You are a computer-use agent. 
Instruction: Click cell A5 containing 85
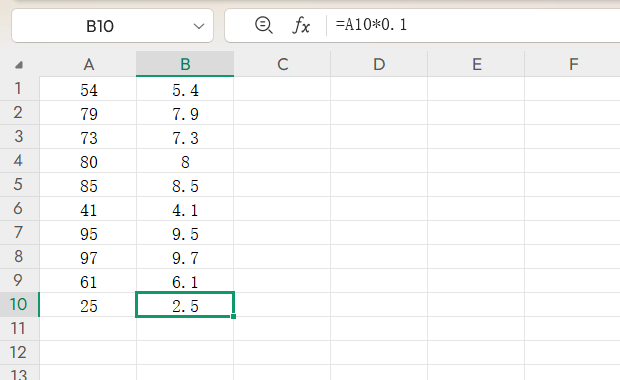tap(88, 185)
